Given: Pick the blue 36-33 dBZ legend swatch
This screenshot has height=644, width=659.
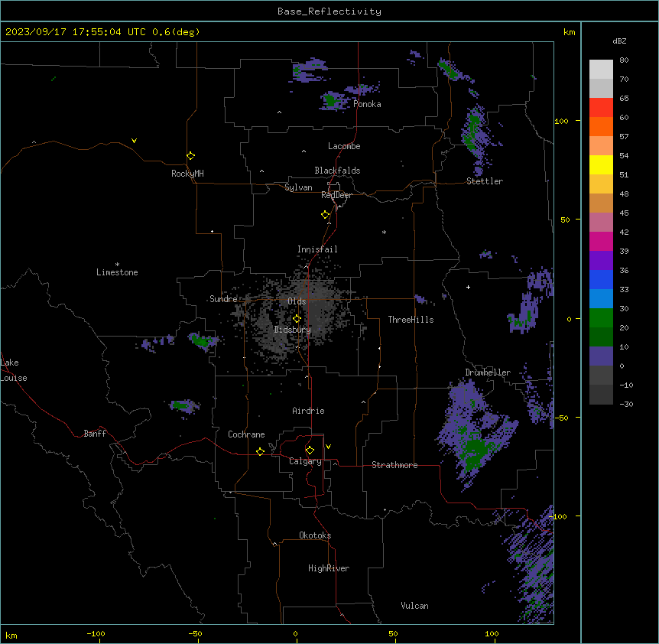Looking at the screenshot, I should (601, 279).
